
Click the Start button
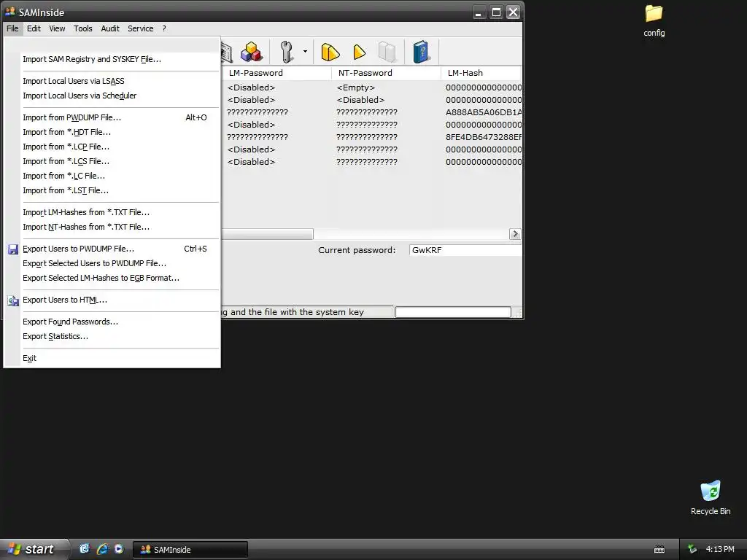(34, 549)
